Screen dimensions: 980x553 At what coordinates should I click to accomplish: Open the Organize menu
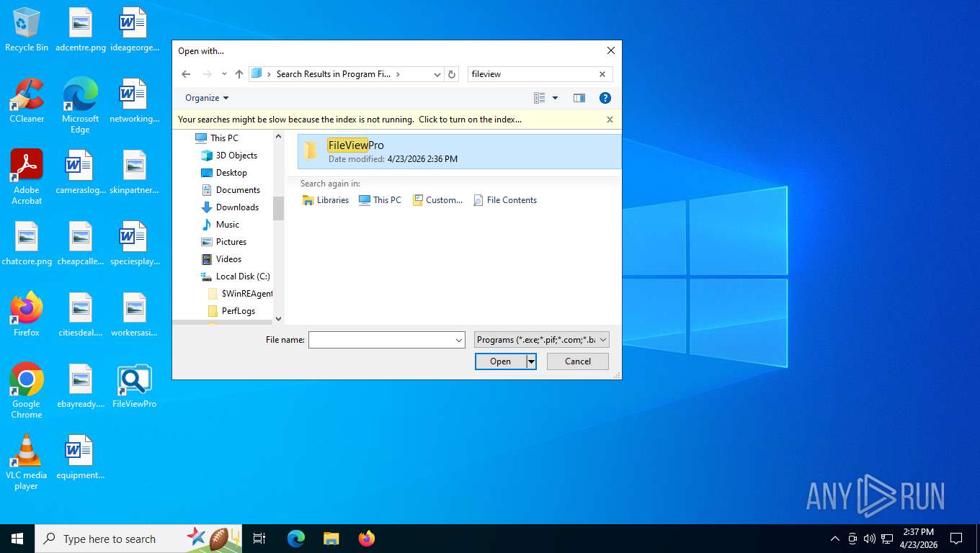coord(207,98)
